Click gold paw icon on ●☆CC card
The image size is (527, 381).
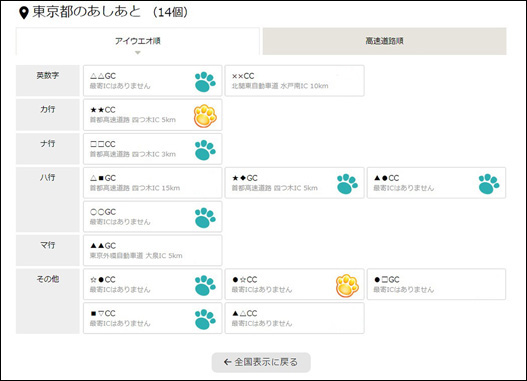pyautogui.click(x=347, y=286)
